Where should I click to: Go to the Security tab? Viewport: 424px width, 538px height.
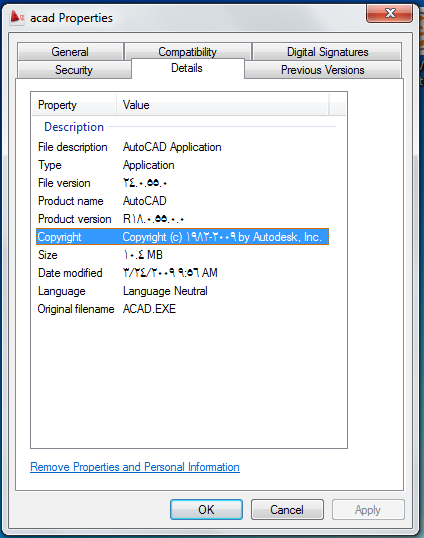74,70
